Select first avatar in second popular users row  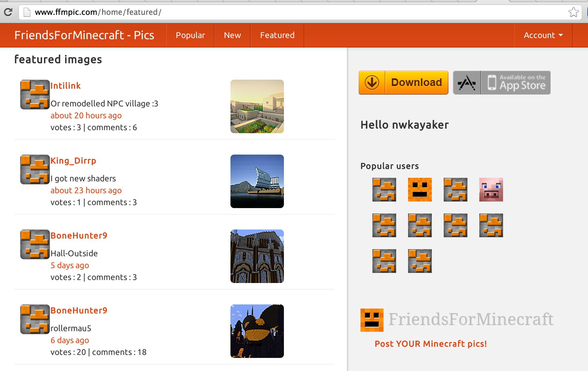pos(384,225)
